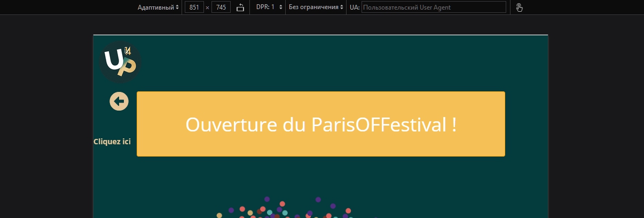Screen dimensions: 644x218
Task: Click the UA: label text
Action: (354, 7)
